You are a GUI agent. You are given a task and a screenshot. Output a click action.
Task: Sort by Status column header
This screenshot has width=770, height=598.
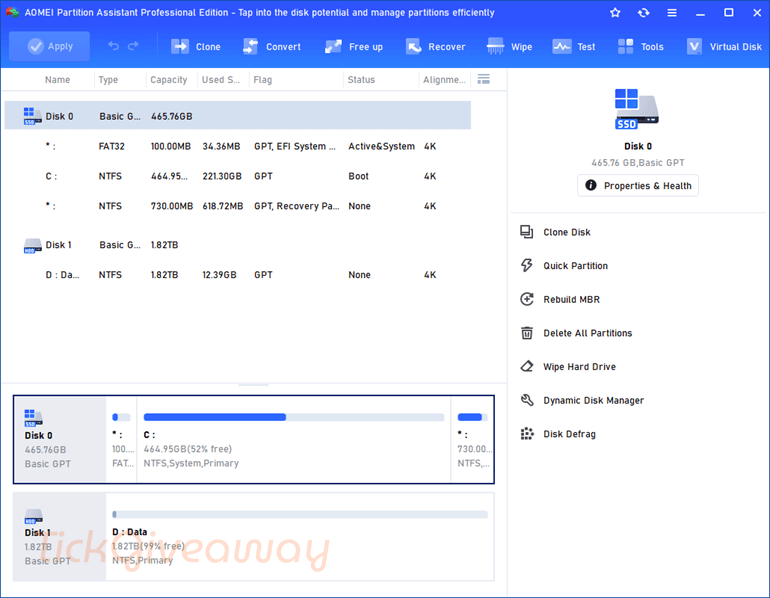coord(361,80)
